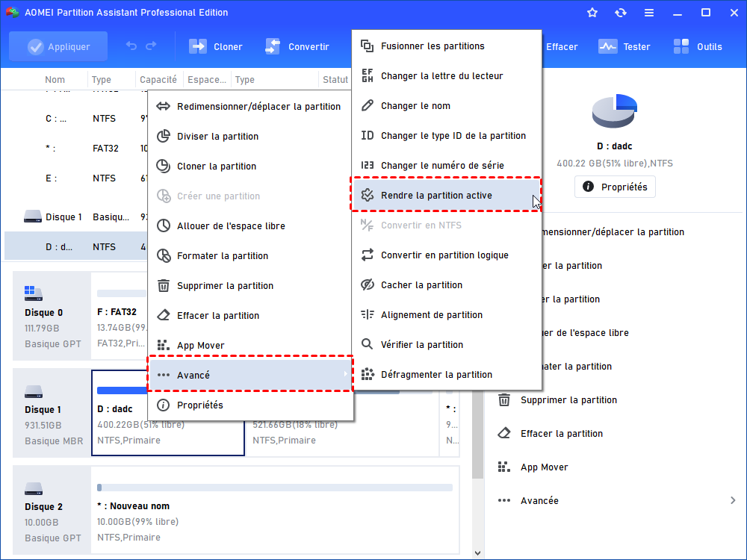Select the C : NTFS row in list
Image resolution: width=747 pixels, height=560 pixels.
click(76, 119)
